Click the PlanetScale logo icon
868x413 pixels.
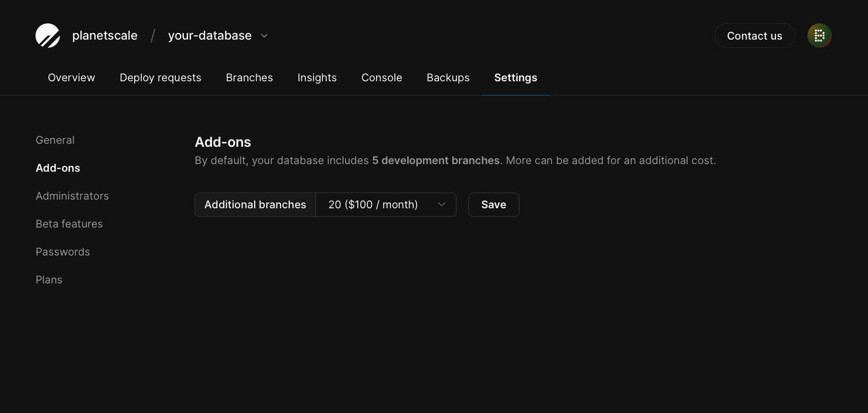[x=48, y=36]
